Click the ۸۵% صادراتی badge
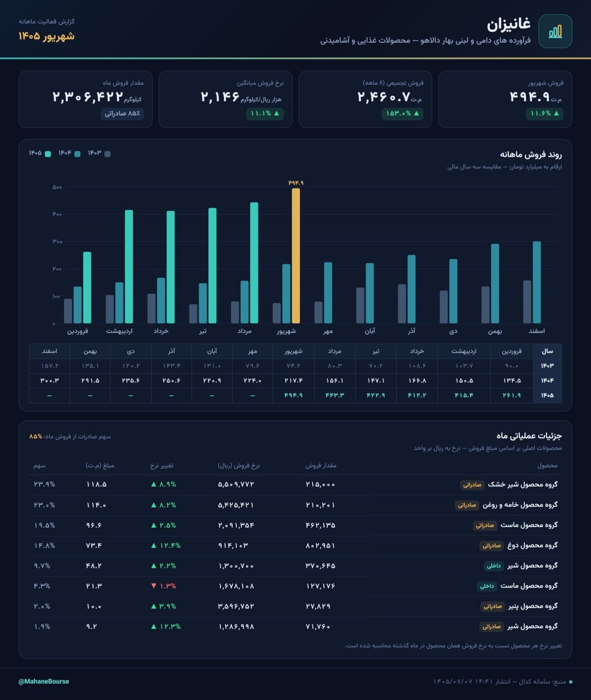 click(123, 114)
